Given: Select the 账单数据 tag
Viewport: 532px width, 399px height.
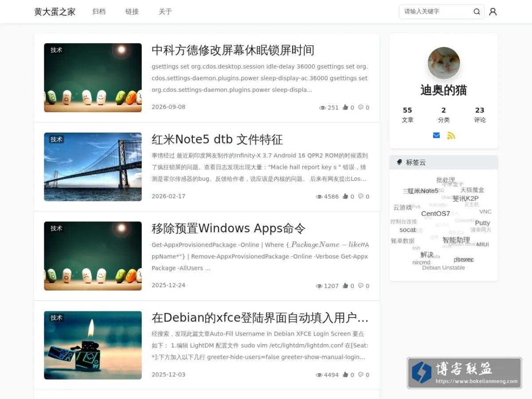Looking at the screenshot, I should pos(403,241).
